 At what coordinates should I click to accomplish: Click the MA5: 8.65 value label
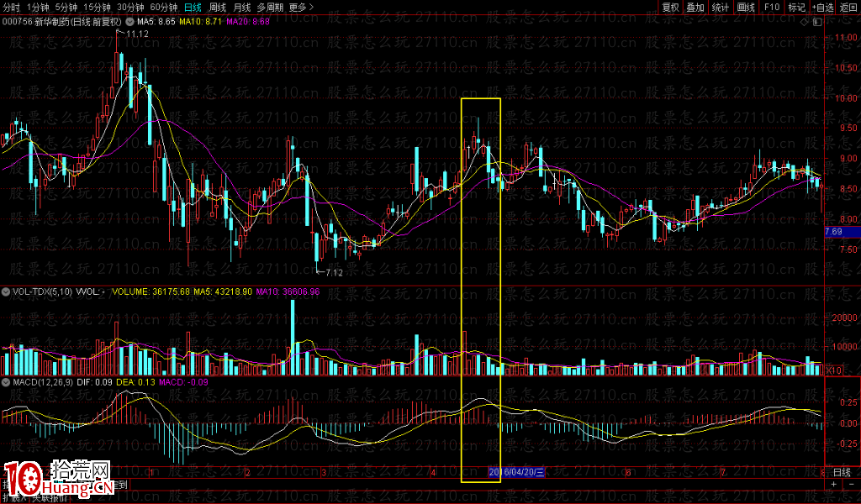point(156,22)
